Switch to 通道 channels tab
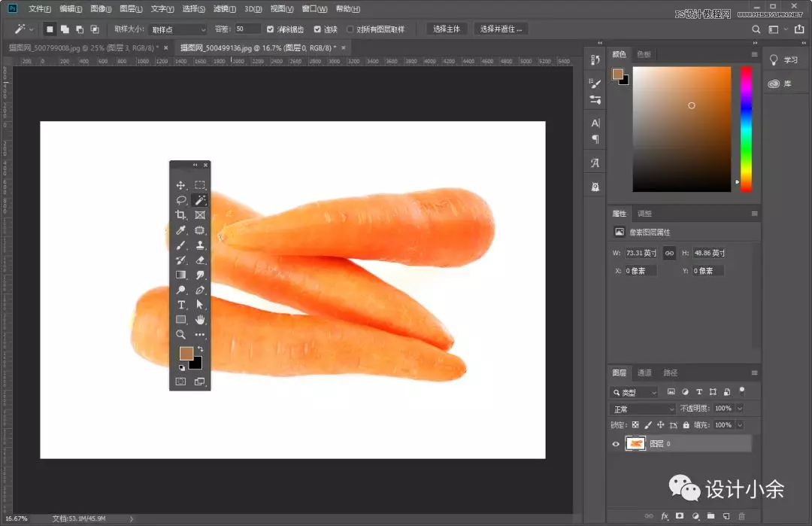This screenshot has width=812, height=526. 644,372
